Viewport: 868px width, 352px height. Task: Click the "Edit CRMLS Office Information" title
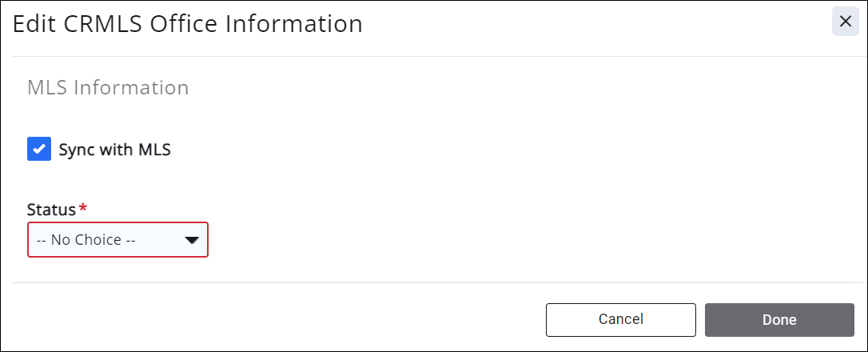tap(188, 24)
